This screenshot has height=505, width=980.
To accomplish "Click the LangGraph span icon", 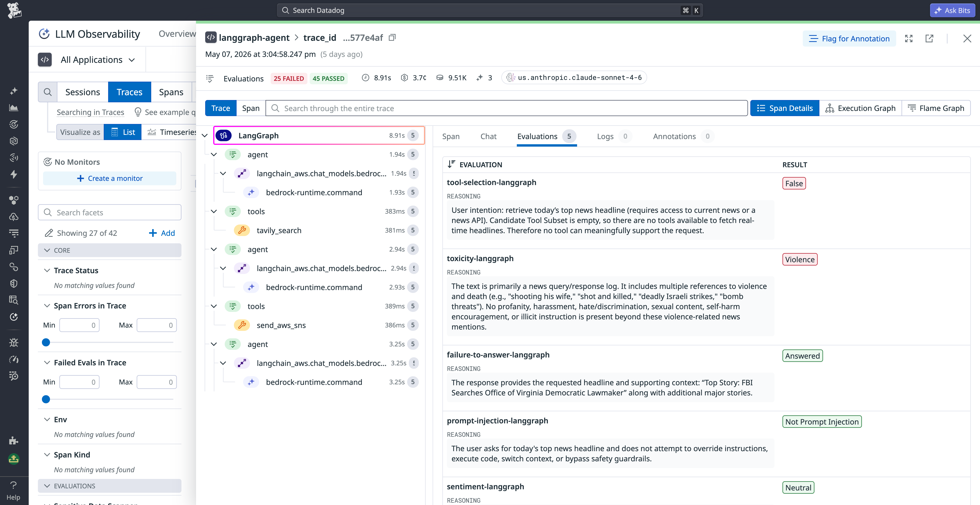I will [x=224, y=135].
